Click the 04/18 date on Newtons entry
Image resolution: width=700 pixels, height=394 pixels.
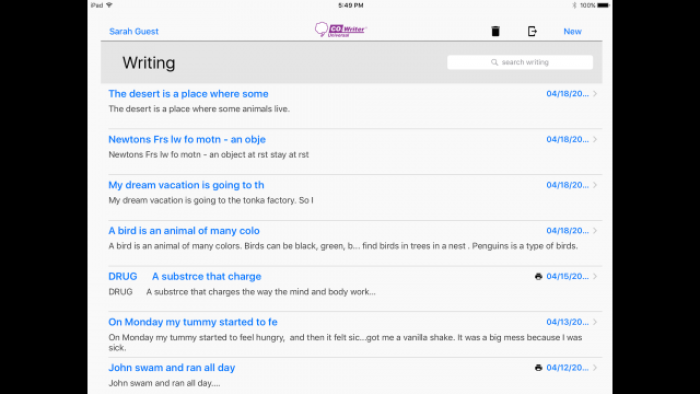click(x=567, y=139)
